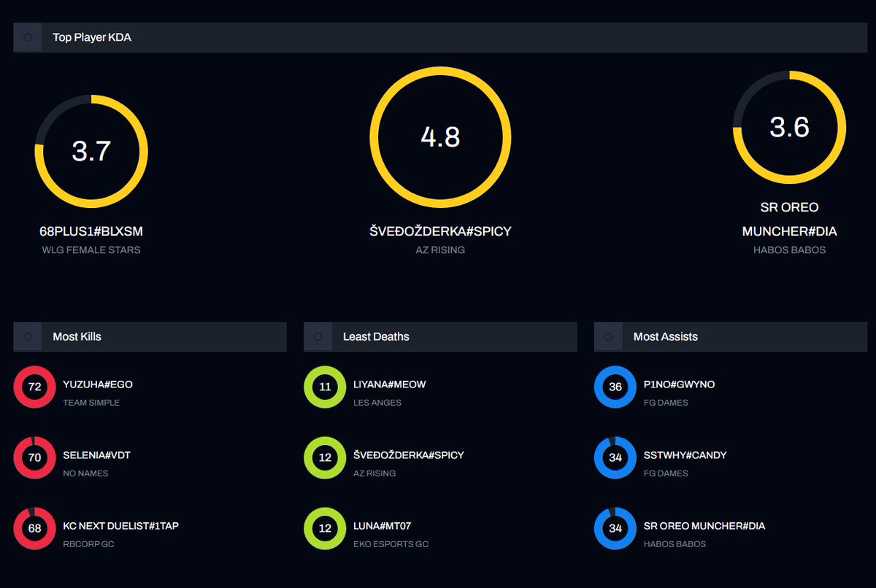This screenshot has width=876, height=588.
Task: Select the 3.6 KDA ring gauge
Action: point(789,127)
